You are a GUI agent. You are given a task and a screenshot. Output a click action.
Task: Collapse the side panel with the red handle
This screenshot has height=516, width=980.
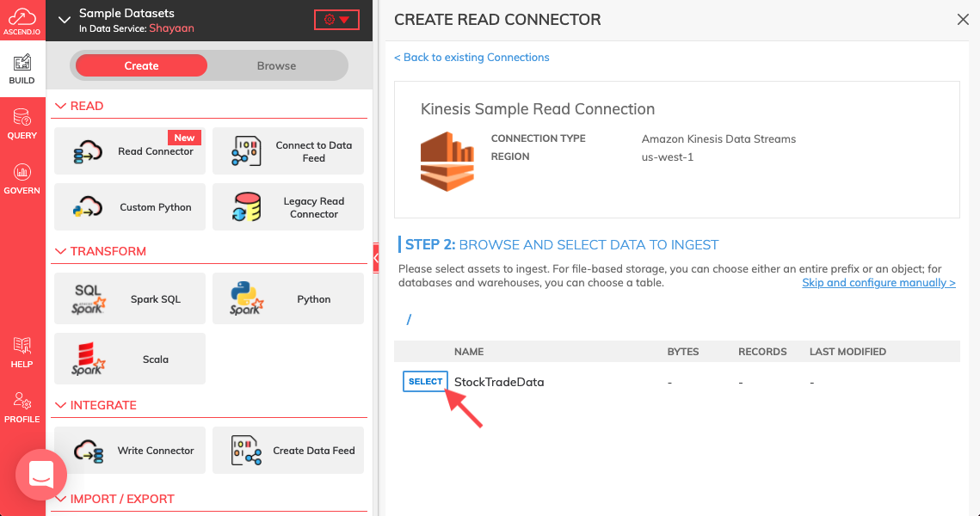pyautogui.click(x=376, y=257)
